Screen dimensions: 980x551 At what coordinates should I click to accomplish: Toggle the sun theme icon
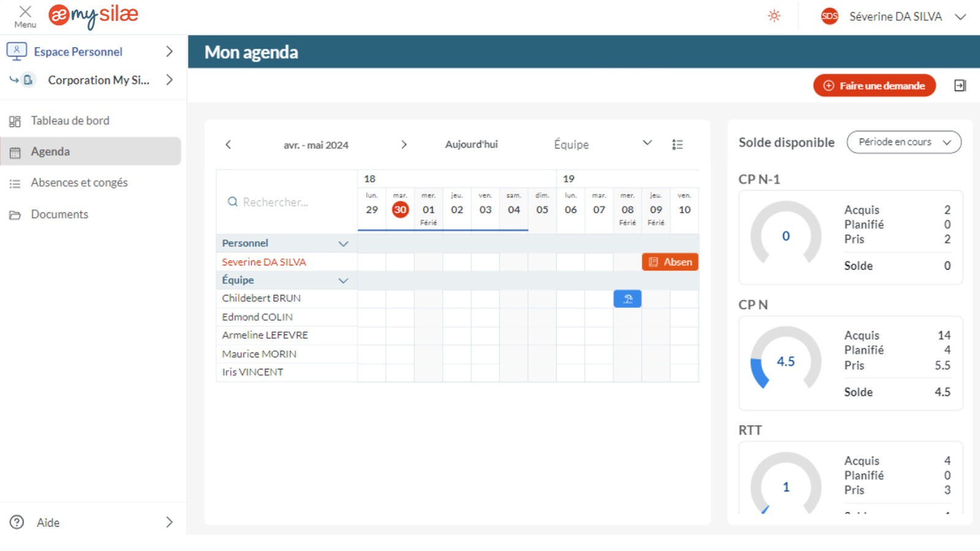774,17
